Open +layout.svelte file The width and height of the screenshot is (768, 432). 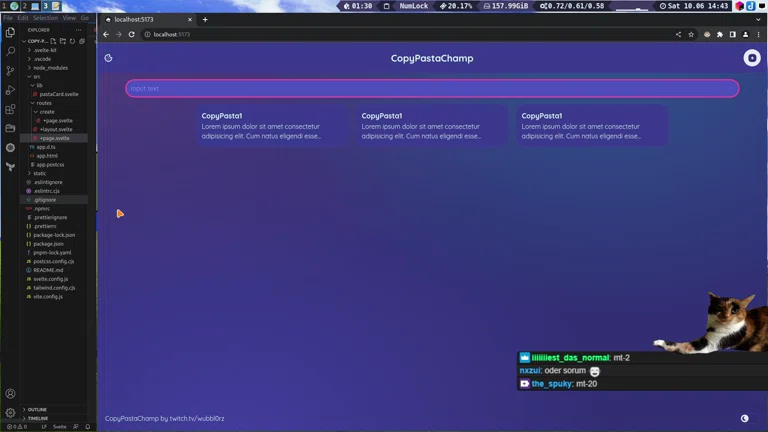click(x=56, y=129)
